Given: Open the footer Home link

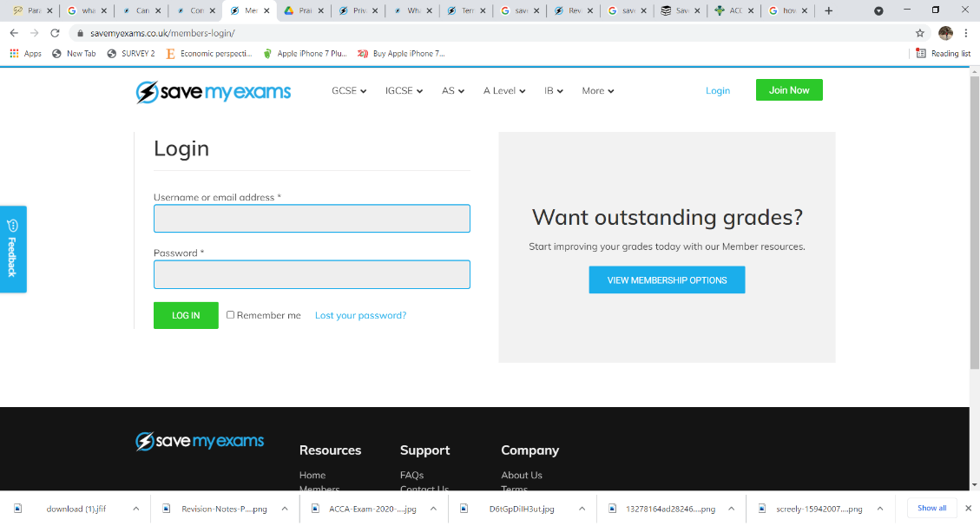Looking at the screenshot, I should [x=312, y=476].
